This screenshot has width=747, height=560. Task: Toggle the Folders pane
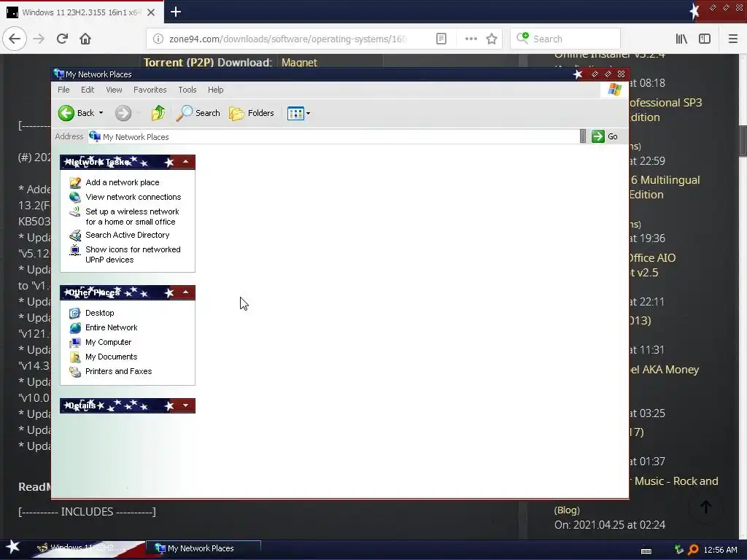point(252,113)
